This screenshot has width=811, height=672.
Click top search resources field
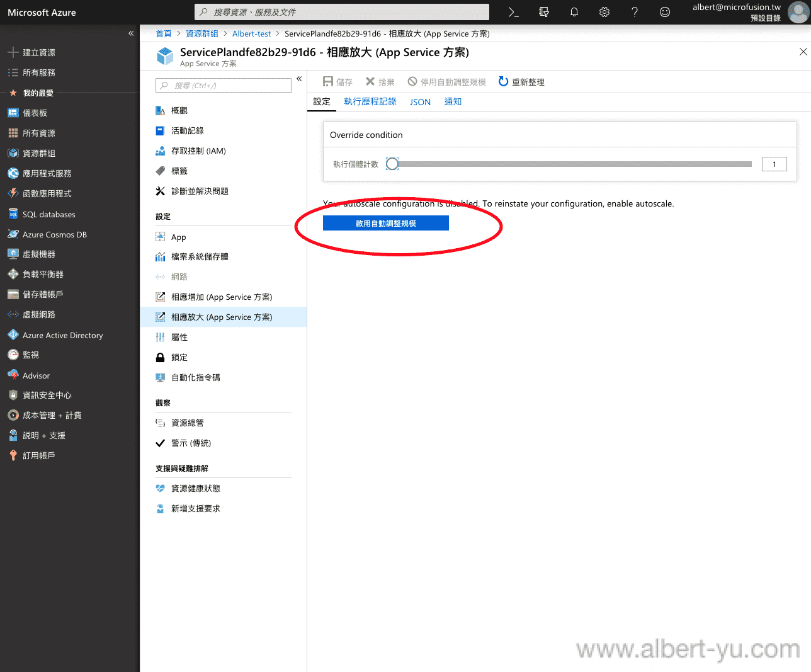tap(342, 12)
